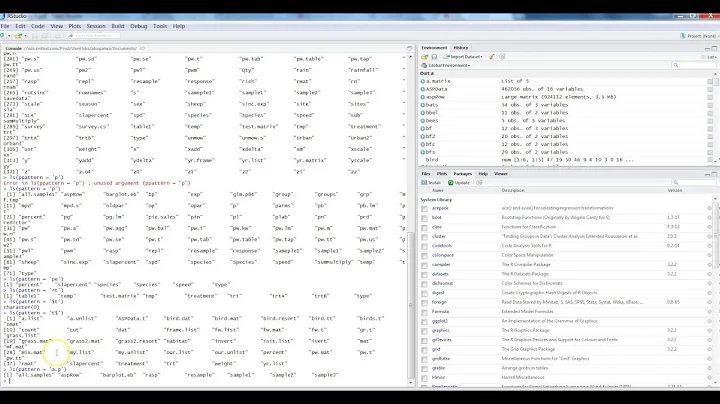This screenshot has width=720, height=404.
Task: Open the File menu
Action: coord(5,26)
